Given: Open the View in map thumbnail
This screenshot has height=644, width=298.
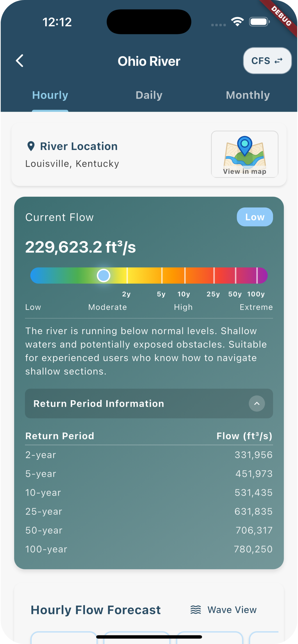Looking at the screenshot, I should [x=244, y=154].
